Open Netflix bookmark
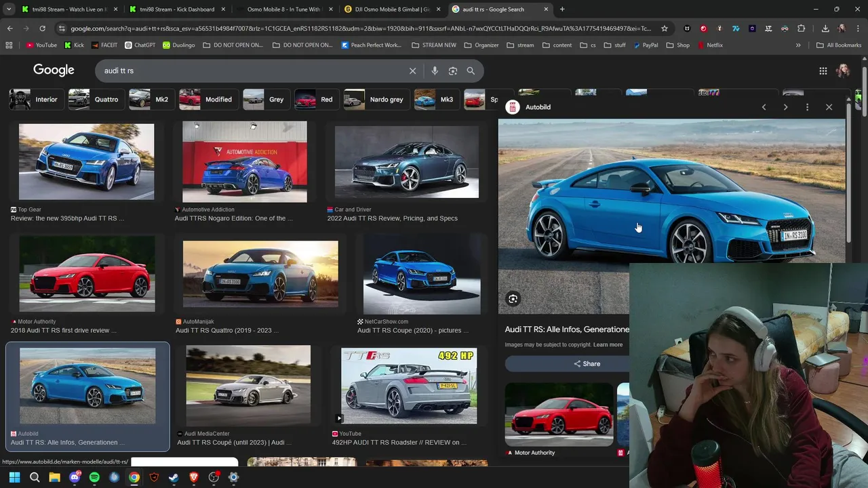This screenshot has height=488, width=868. tap(709, 45)
